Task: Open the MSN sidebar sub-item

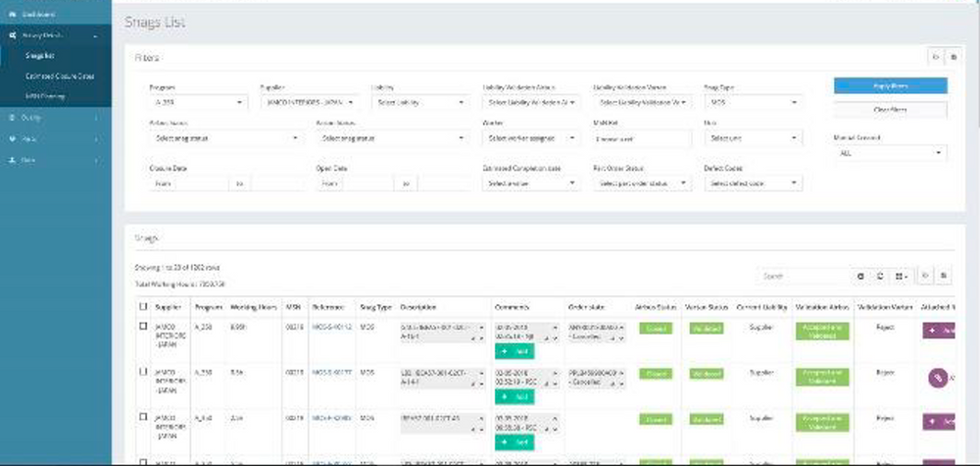Action: (x=45, y=96)
